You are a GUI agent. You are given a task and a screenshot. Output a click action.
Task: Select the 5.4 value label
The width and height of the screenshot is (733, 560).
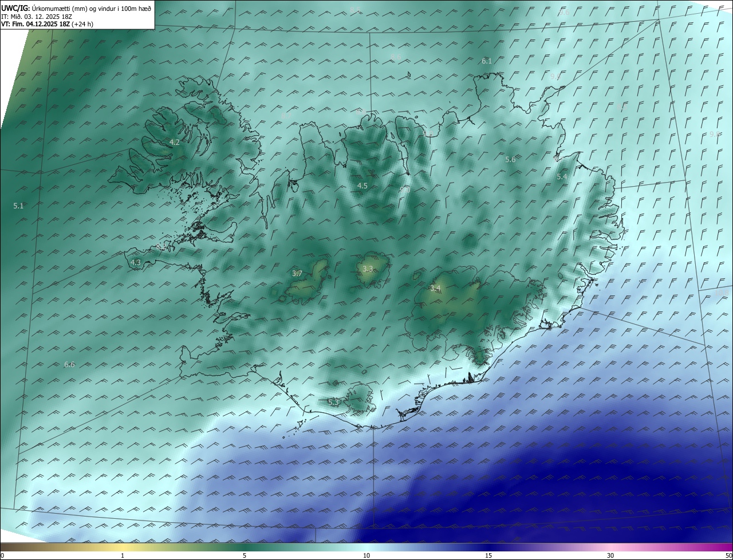[x=562, y=177]
